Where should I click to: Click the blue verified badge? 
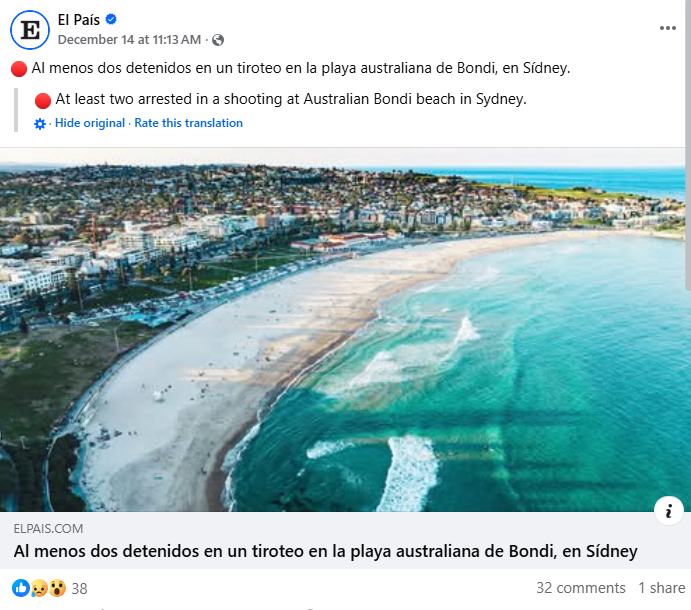point(112,19)
